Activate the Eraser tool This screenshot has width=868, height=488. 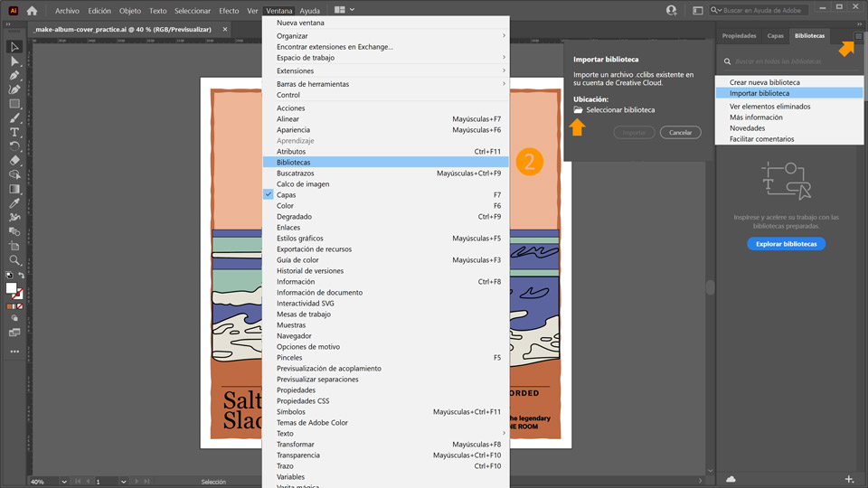click(x=14, y=161)
